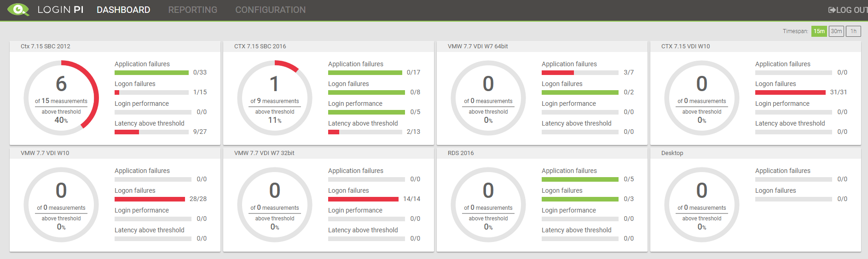Click the 6 of 15 measurements gauge

coord(61,98)
